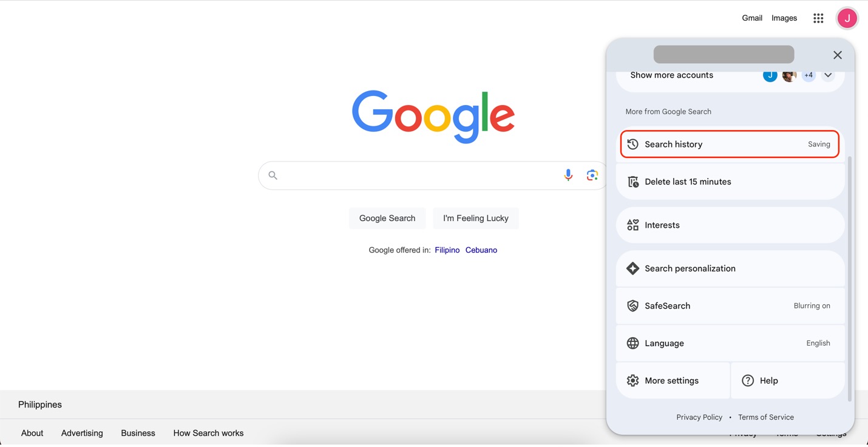The width and height of the screenshot is (868, 447).
Task: Close the account panel with X
Action: coord(838,55)
